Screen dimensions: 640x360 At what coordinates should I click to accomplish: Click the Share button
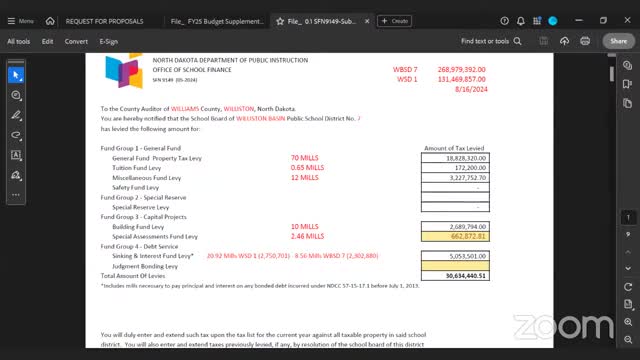[x=618, y=41]
